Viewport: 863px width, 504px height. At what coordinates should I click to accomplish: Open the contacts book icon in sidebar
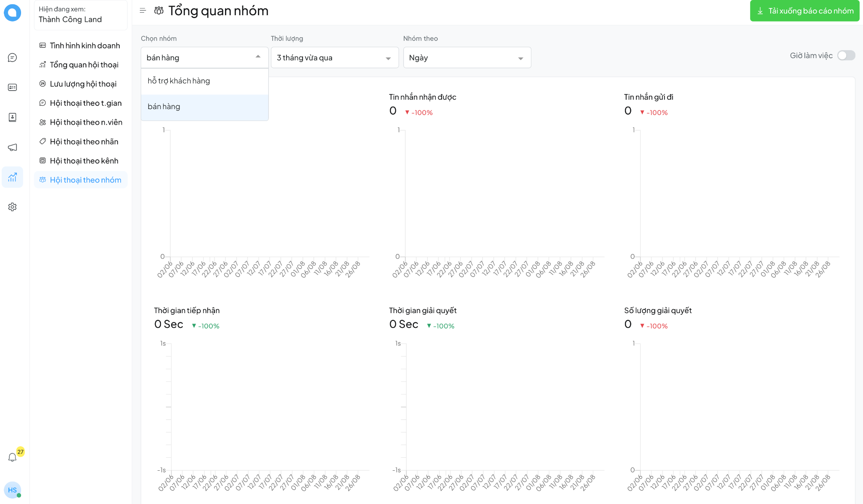coord(12,117)
